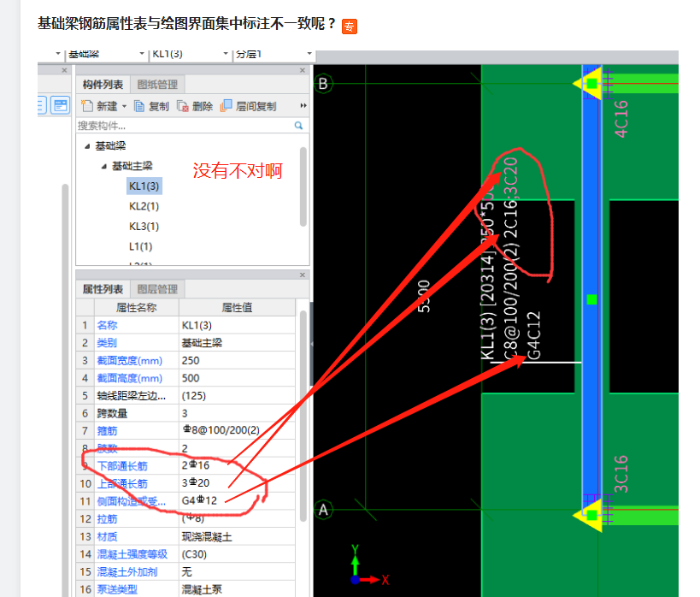Click the 删除 (Delete) component button

coord(195,106)
